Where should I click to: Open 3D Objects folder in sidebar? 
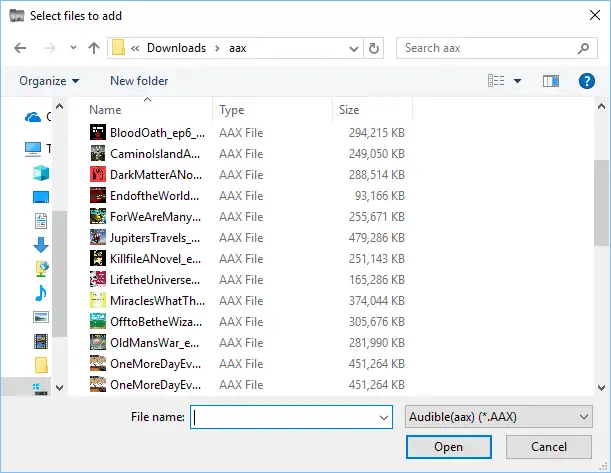[41, 173]
